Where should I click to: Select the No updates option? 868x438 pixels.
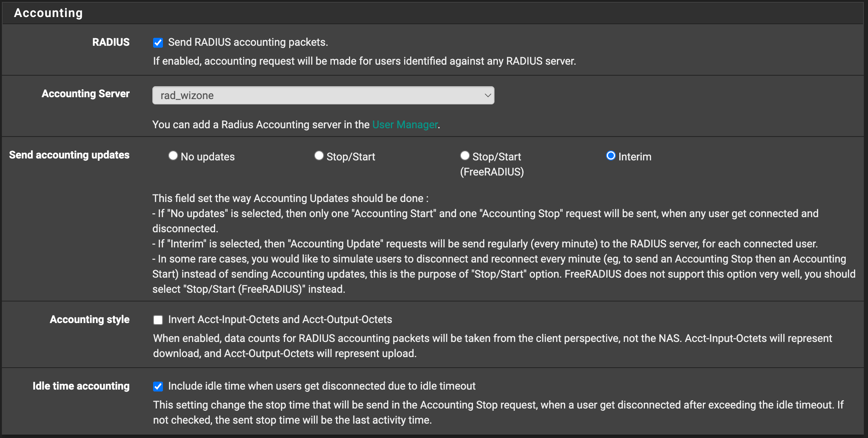point(173,155)
